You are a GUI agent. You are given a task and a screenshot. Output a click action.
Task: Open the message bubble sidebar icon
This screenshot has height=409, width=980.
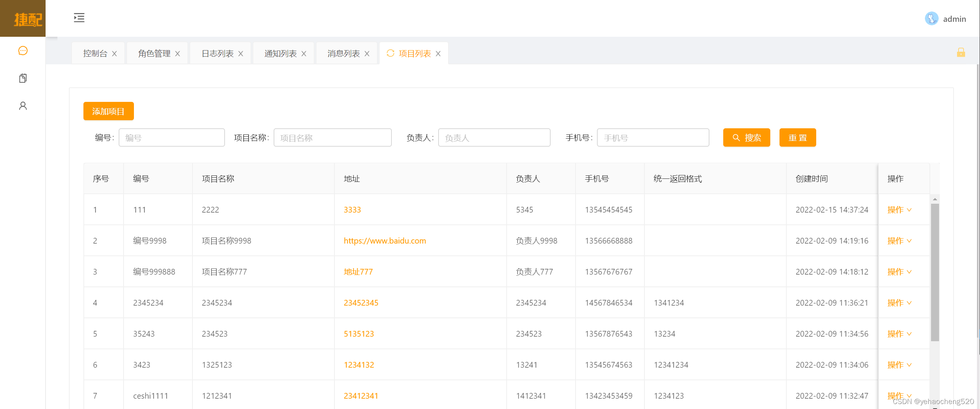[23, 51]
